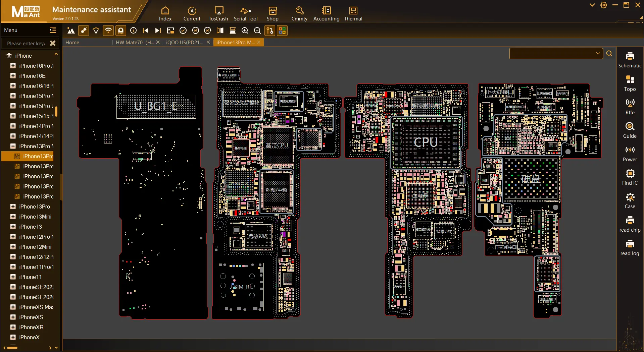Screen dimensions: 644x352
Task: Jump to previous item with skip-back icon
Action: pyautogui.click(x=146, y=31)
